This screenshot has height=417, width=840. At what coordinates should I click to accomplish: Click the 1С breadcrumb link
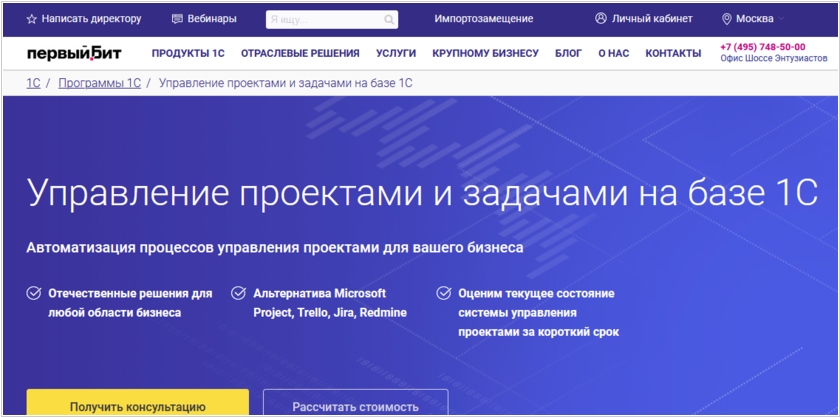[33, 83]
